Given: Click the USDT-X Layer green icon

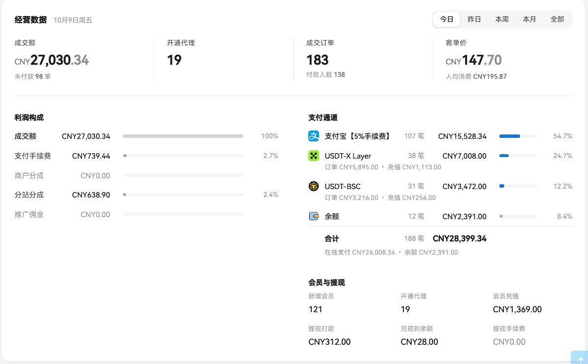Looking at the screenshot, I should pos(314,156).
